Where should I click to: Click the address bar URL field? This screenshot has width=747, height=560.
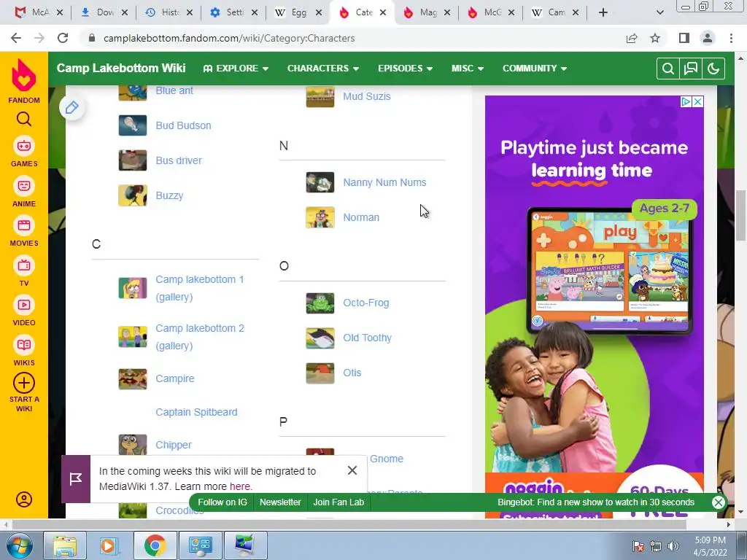352,38
